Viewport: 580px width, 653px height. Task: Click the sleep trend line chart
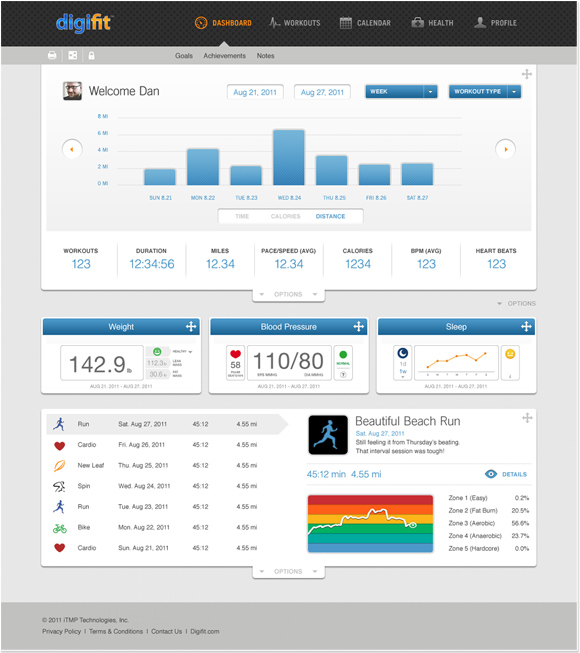(x=456, y=362)
